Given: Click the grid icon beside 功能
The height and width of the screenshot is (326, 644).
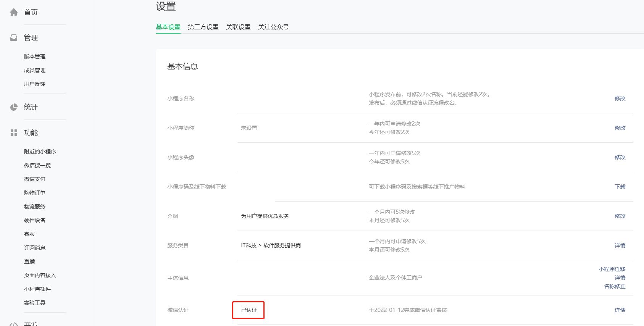Looking at the screenshot, I should pyautogui.click(x=14, y=133).
